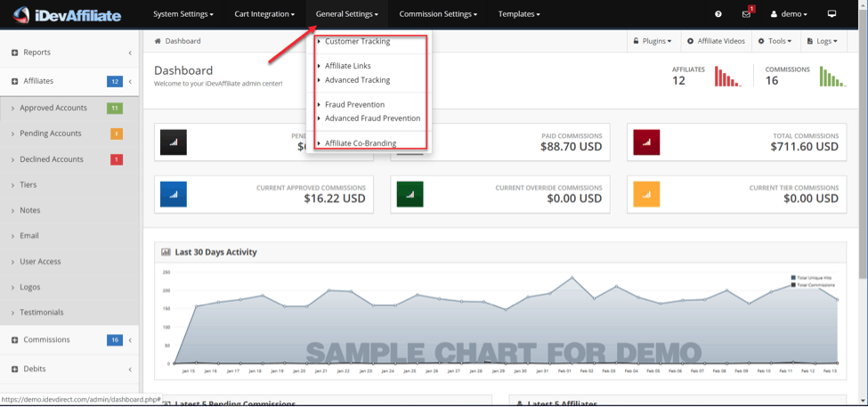Click Total Commissions chart legend entry
The height and width of the screenshot is (407, 868).
813,285
